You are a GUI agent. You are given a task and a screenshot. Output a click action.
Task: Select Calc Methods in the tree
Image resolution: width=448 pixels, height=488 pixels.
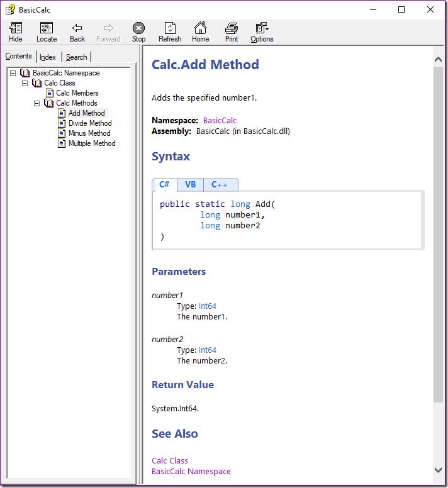click(77, 103)
